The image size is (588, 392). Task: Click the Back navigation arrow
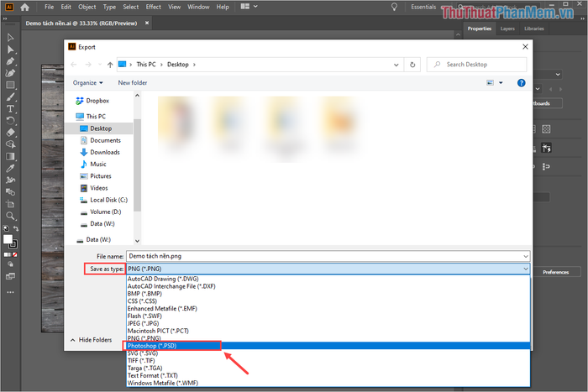(x=74, y=65)
